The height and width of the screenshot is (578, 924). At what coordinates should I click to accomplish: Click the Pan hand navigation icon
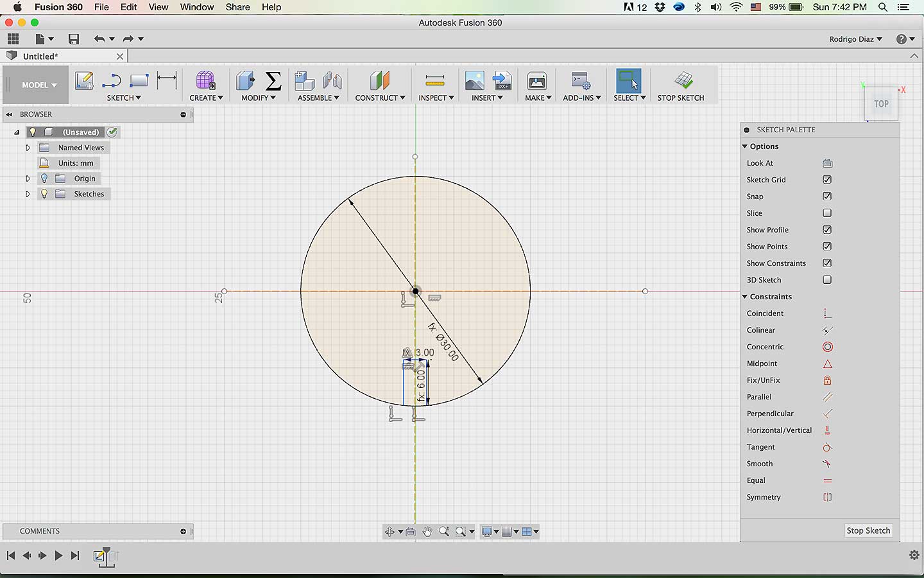point(427,531)
